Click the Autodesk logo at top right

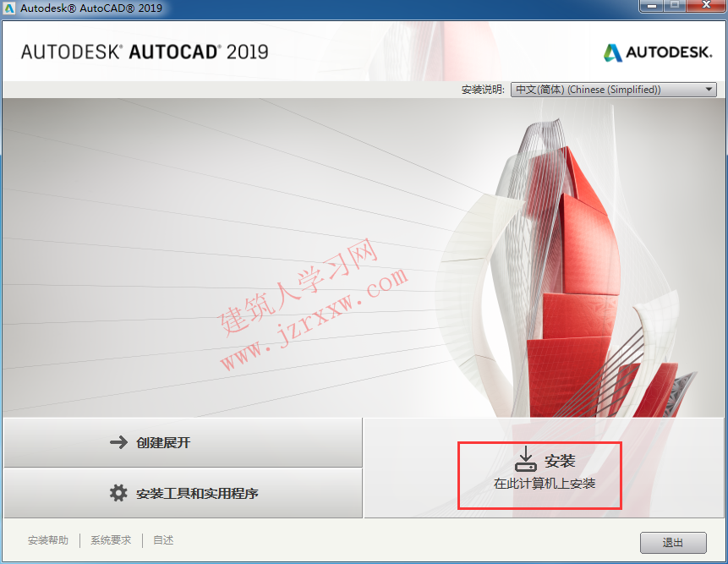658,52
